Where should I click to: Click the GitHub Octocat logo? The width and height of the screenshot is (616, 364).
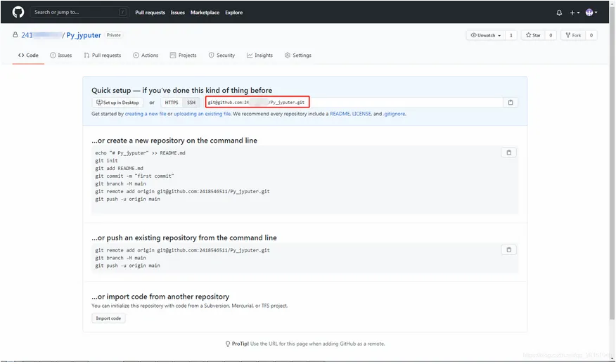point(18,12)
